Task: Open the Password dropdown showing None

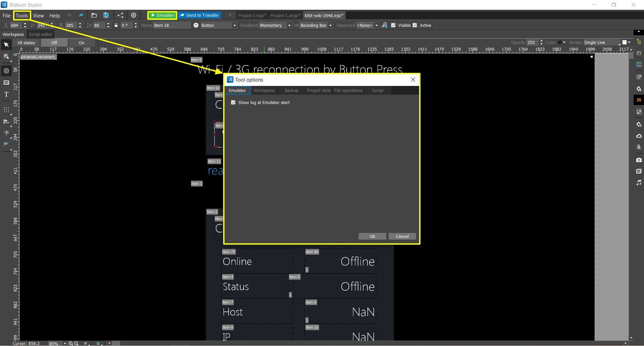Action: 376,25
